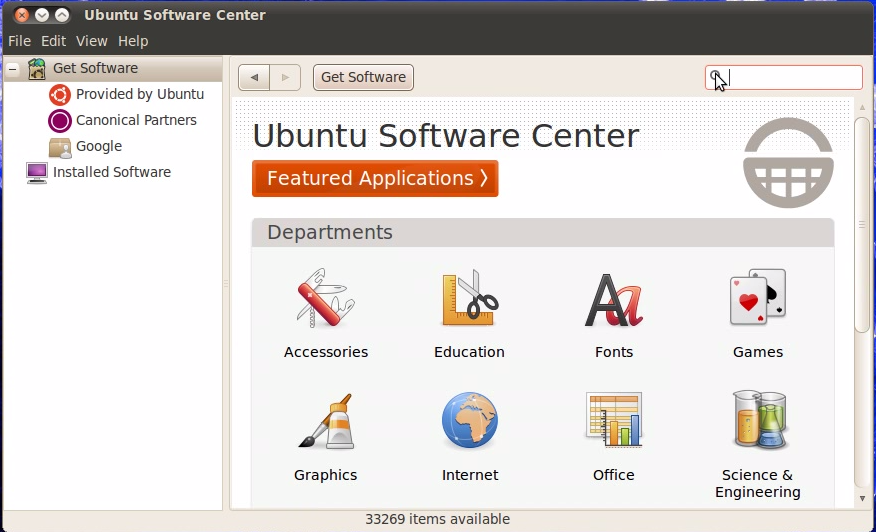Click the Fonts label
This screenshot has width=876, height=532.
[613, 352]
